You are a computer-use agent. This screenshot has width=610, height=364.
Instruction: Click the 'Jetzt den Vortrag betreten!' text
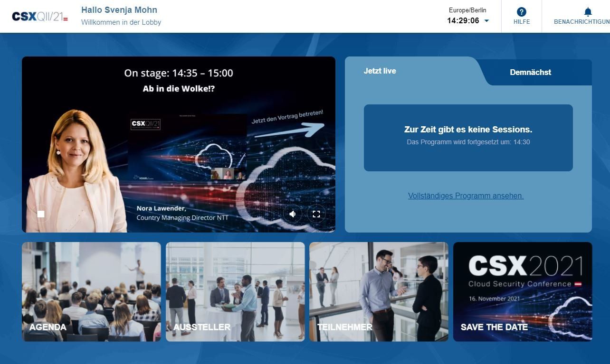click(x=287, y=117)
